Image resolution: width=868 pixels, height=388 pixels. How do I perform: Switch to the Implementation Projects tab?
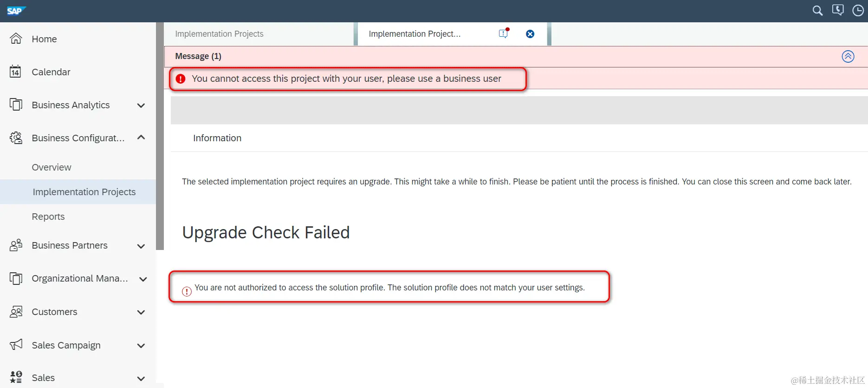tap(219, 34)
